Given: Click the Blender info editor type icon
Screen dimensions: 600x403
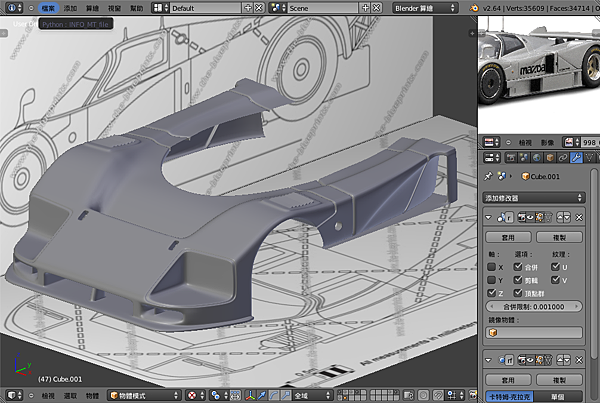Looking at the screenshot, I should click(x=12, y=7).
